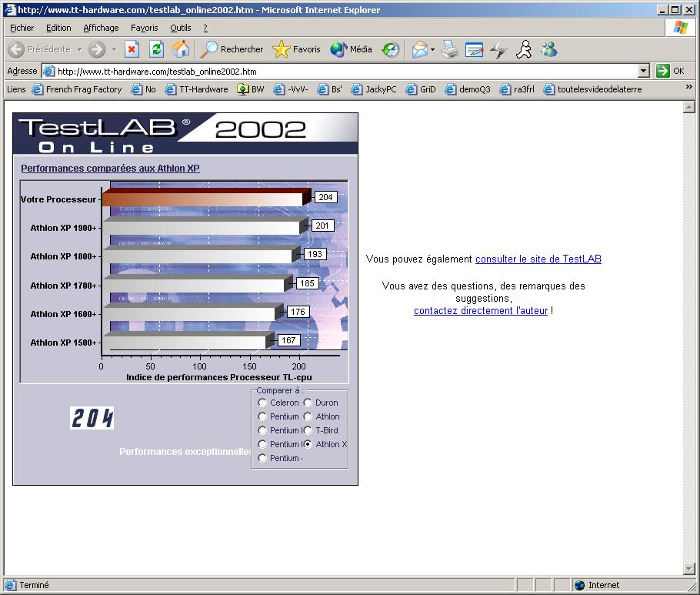Select the Pentium II radio button above T-Bird row
This screenshot has width=700, height=595.
[262, 430]
